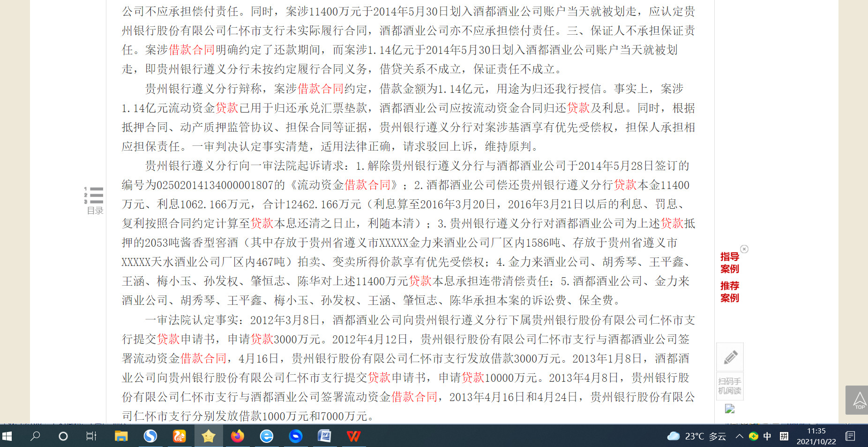Expand hidden system tray icons with the chevron

[740, 437]
